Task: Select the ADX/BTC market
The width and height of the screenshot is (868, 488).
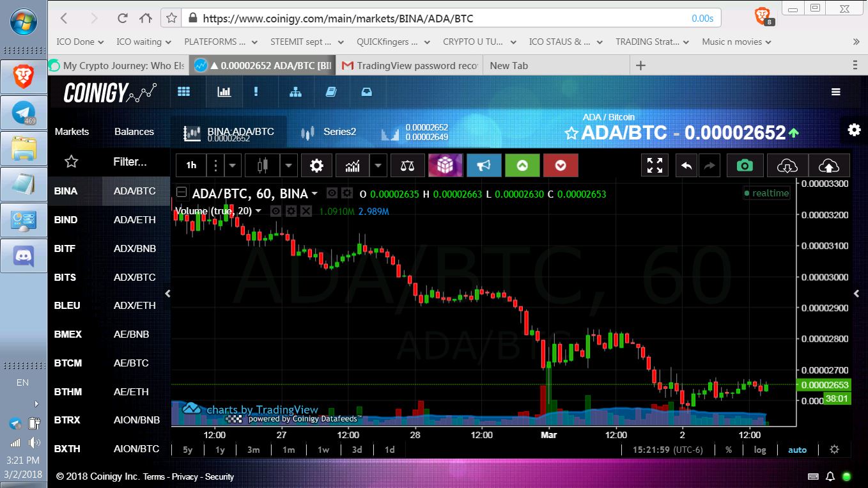Action: (x=135, y=277)
